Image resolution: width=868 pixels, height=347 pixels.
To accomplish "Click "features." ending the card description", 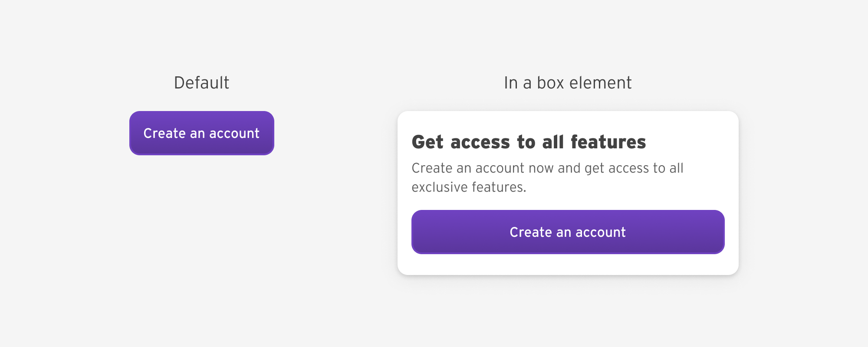I will (x=499, y=187).
